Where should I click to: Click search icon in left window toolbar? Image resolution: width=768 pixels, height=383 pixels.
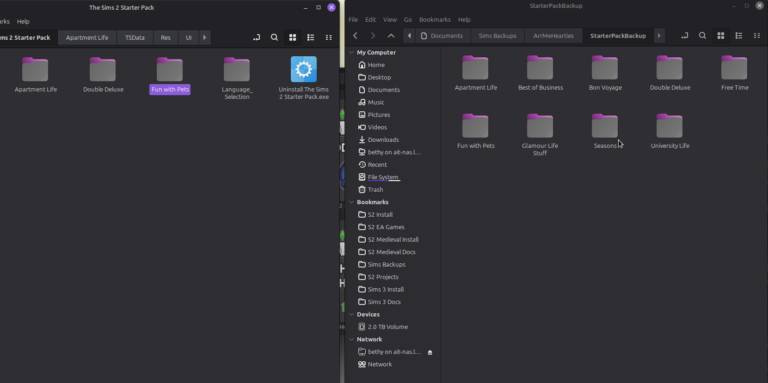coord(274,37)
